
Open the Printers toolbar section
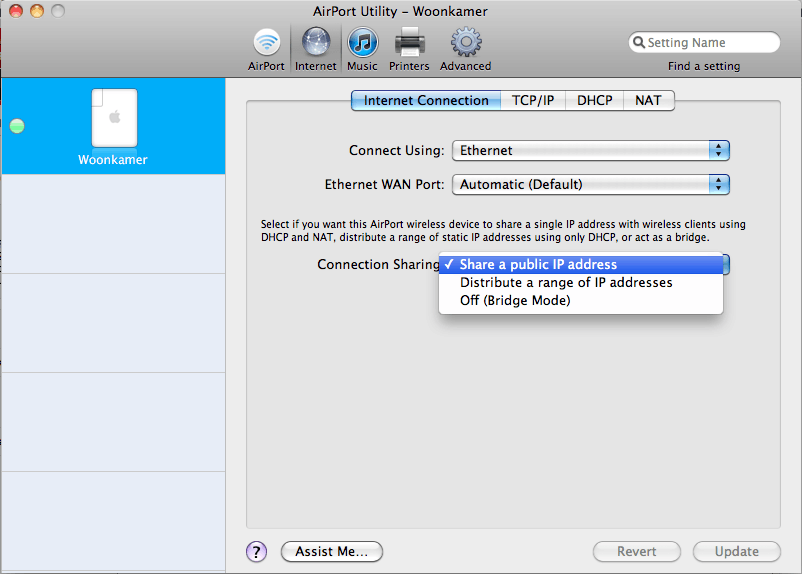click(409, 50)
